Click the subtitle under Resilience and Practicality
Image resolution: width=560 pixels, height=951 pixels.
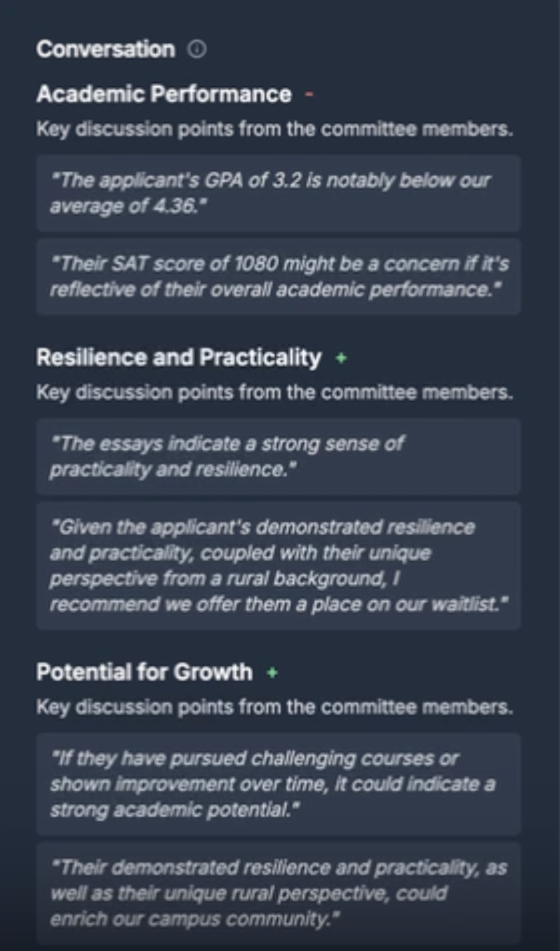274,393
